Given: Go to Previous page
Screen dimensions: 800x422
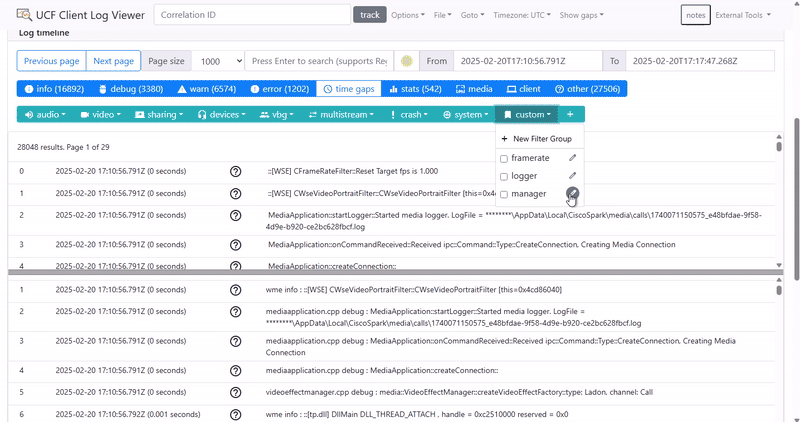Looking at the screenshot, I should 52,61.
